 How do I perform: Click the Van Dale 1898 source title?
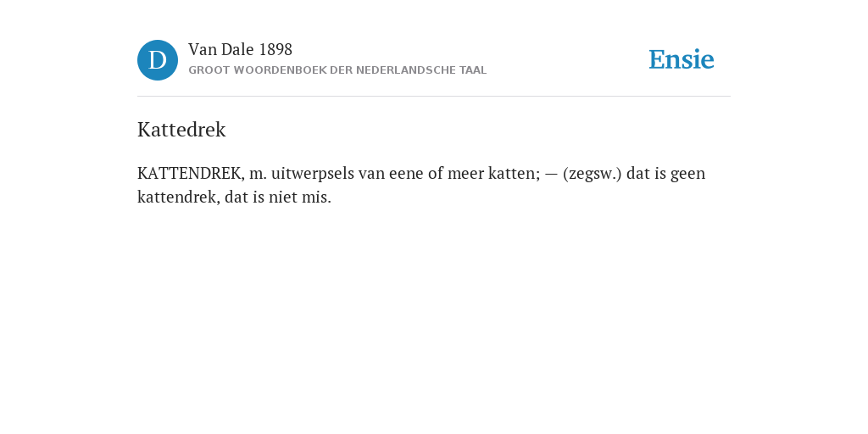(x=240, y=49)
